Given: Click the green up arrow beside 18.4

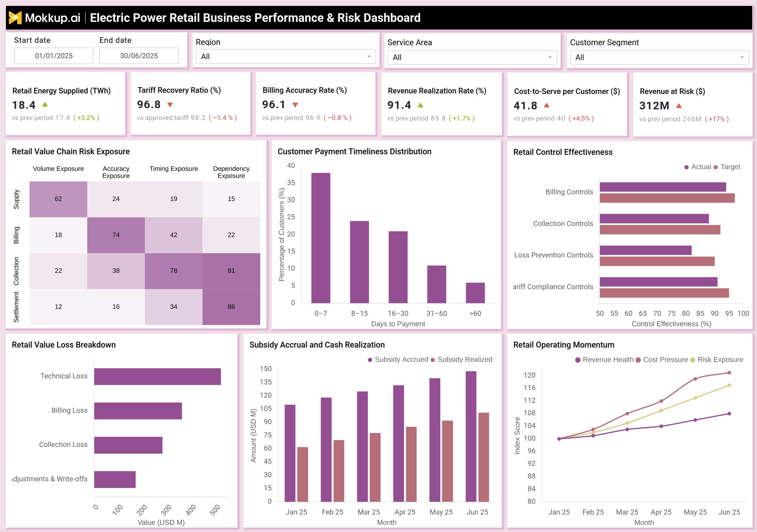Looking at the screenshot, I should (45, 105).
